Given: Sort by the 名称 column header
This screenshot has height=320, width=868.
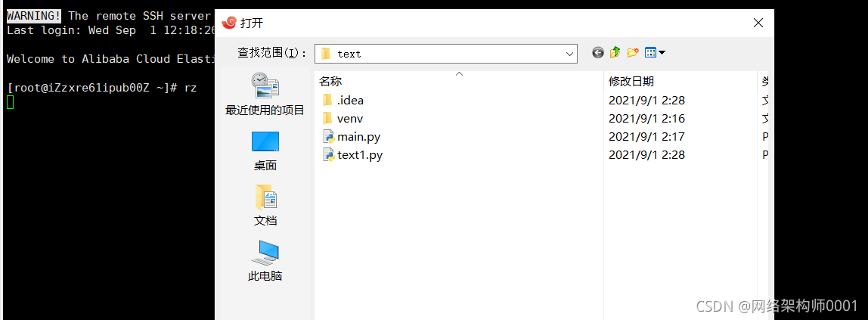Looking at the screenshot, I should click(x=459, y=81).
